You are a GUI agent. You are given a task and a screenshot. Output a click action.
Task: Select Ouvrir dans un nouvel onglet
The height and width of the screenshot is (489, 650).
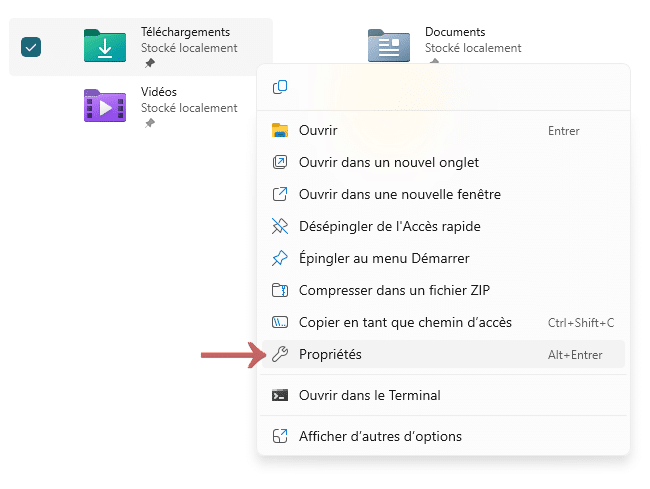(389, 163)
